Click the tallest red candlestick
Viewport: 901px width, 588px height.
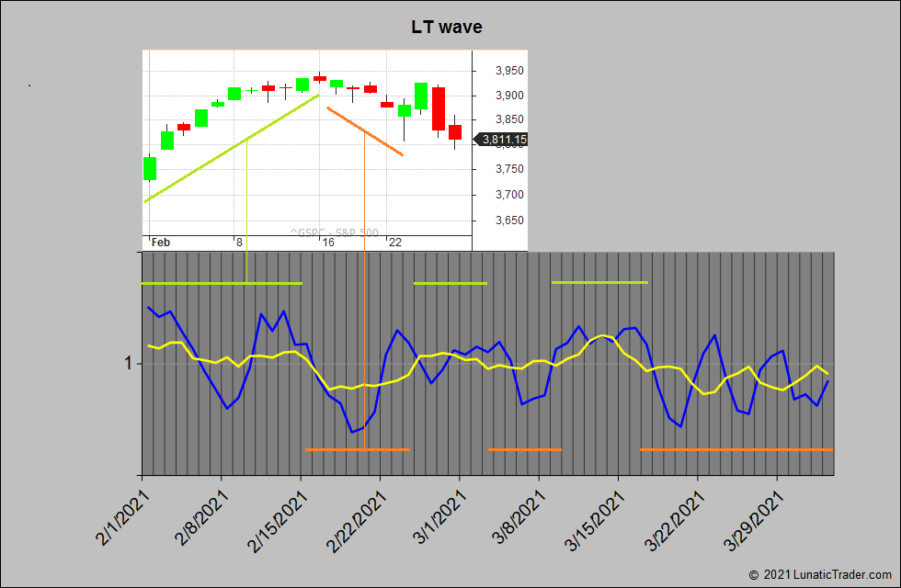coord(439,108)
